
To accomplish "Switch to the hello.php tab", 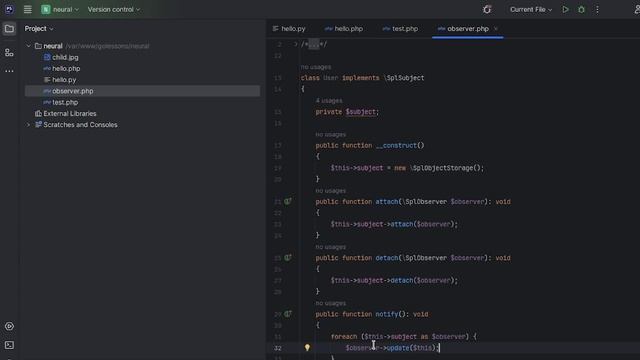I will (x=344, y=29).
